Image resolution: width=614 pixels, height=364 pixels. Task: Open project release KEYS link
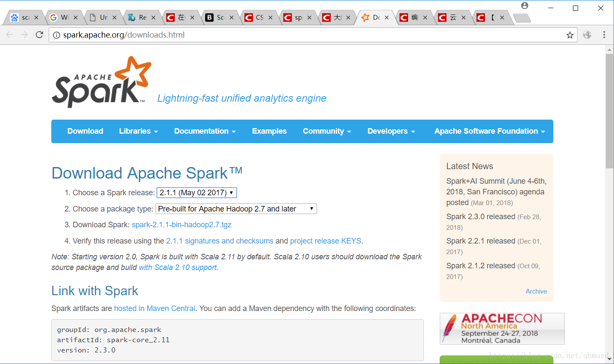coord(326,241)
